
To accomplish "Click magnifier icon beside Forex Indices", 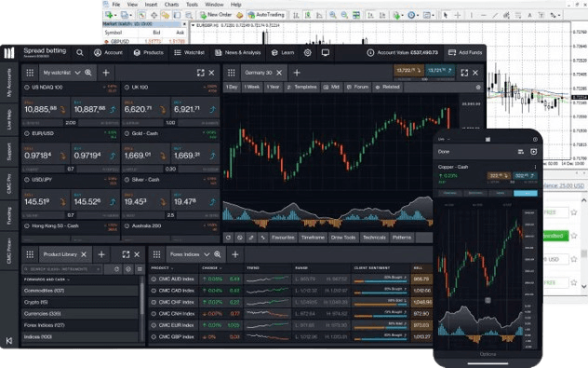I will tap(217, 254).
